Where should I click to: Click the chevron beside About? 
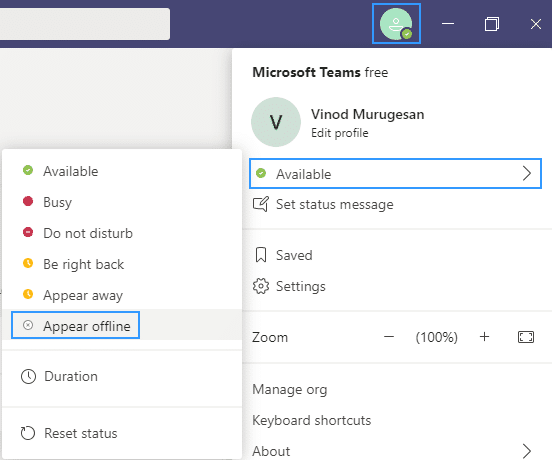[x=527, y=451]
